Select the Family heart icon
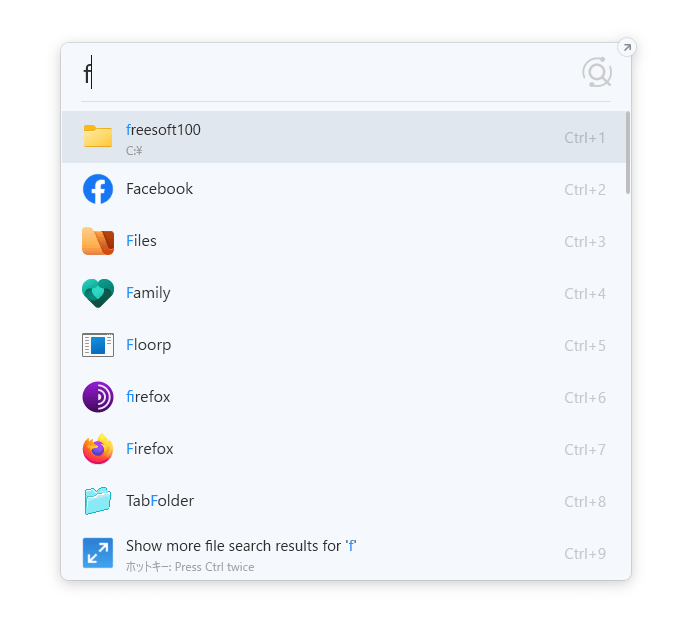Screen dimensions: 700x620 point(98,293)
